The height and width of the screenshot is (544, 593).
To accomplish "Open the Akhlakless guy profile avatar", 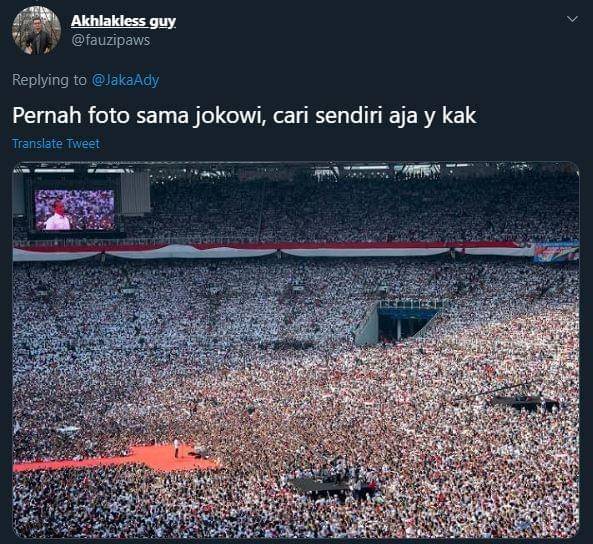I will pos(36,30).
